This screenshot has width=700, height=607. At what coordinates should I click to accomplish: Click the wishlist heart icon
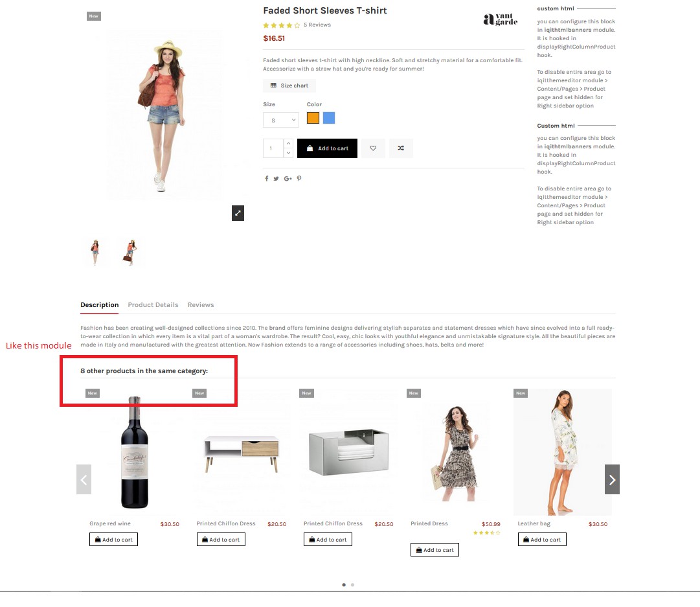tap(373, 148)
